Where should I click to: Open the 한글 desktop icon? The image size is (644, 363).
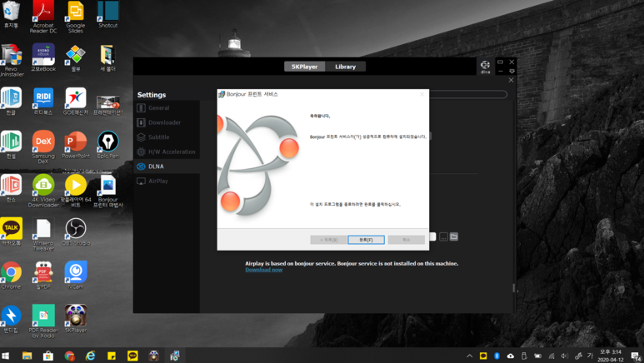[x=11, y=101]
